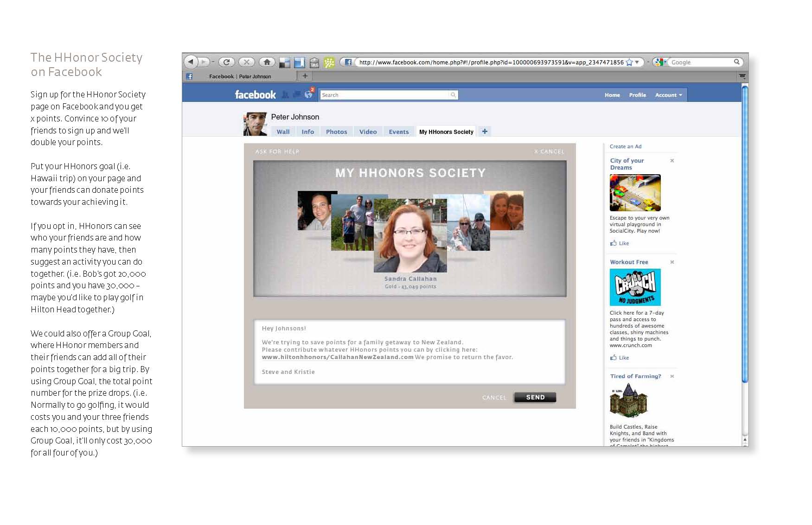The width and height of the screenshot is (812, 525).
Task: Open Facebook friend requests icon
Action: [x=285, y=95]
